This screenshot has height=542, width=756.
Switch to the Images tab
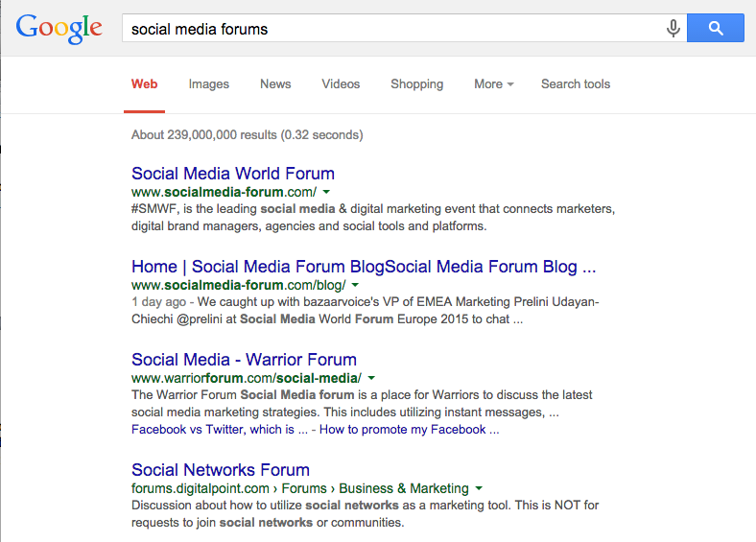[x=209, y=84]
